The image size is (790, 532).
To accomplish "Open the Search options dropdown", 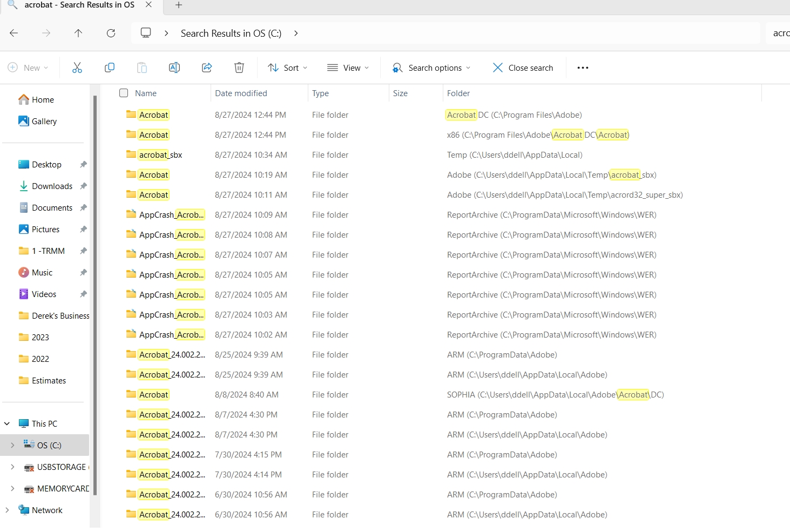I will tap(431, 68).
